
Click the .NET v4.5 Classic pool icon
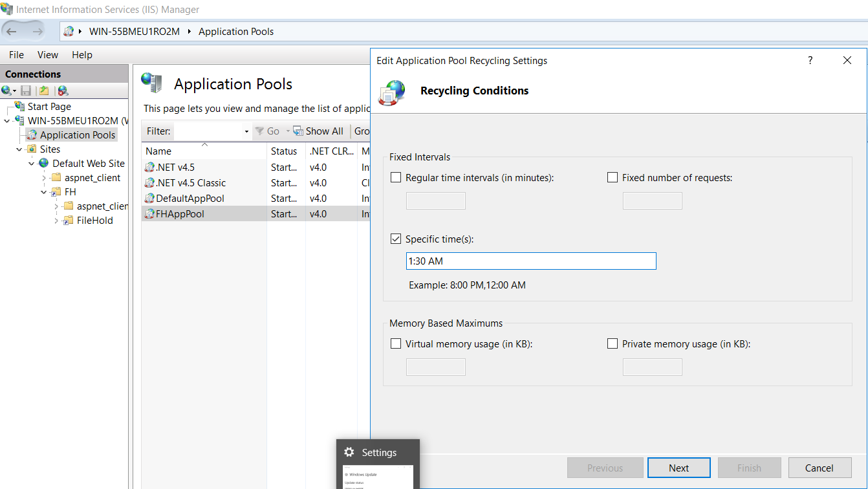(x=148, y=182)
